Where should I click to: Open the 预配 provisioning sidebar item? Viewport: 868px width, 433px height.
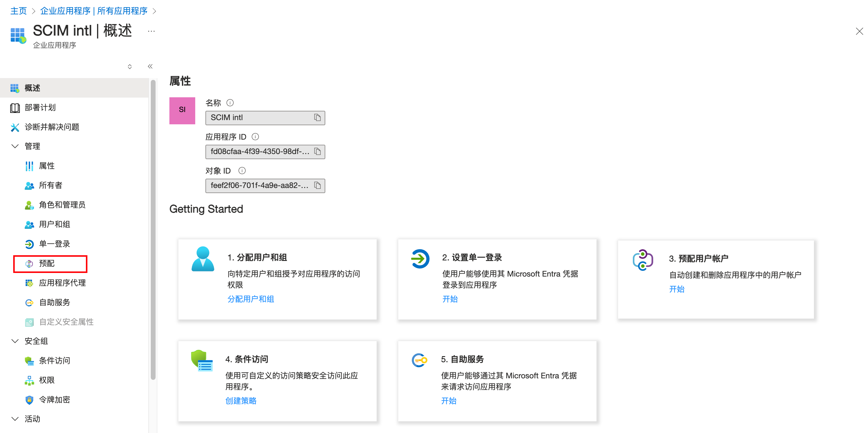pyautogui.click(x=47, y=263)
